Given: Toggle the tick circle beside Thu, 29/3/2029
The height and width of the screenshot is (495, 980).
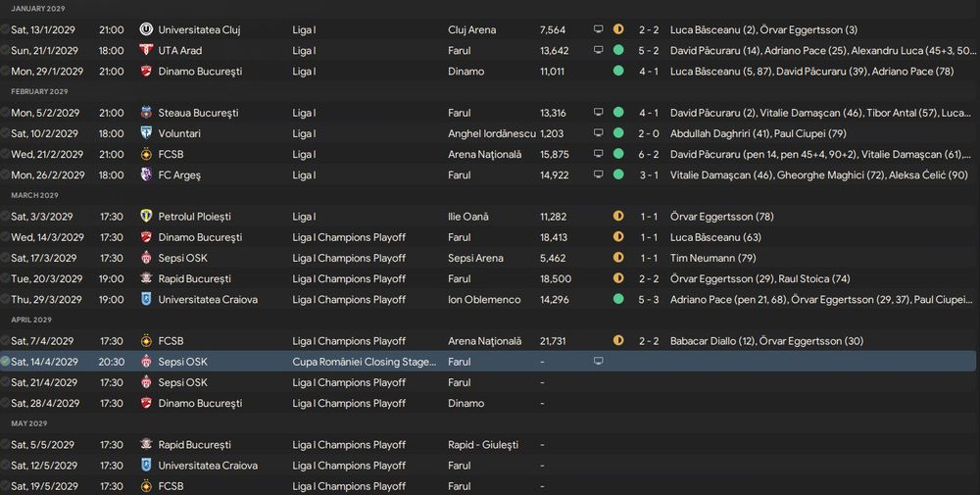Looking at the screenshot, I should [x=5, y=299].
